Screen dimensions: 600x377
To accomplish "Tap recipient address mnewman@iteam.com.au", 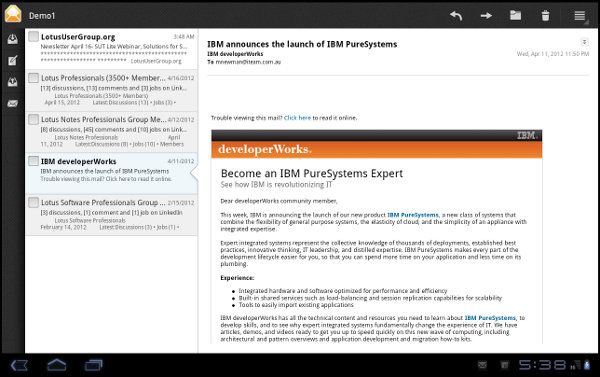I will click(248, 62).
